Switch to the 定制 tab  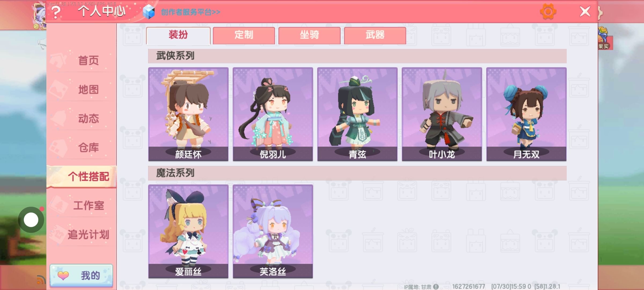244,35
